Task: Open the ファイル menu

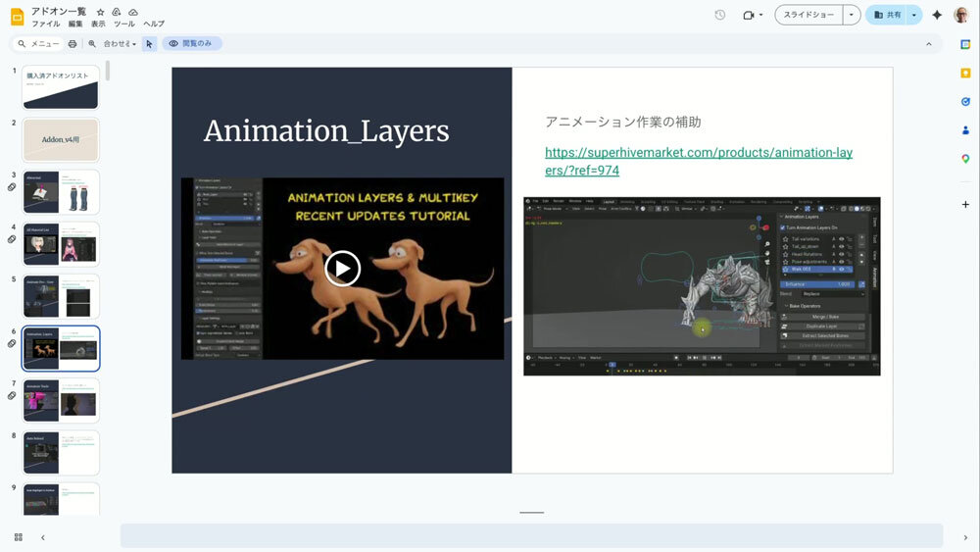Action: (45, 24)
